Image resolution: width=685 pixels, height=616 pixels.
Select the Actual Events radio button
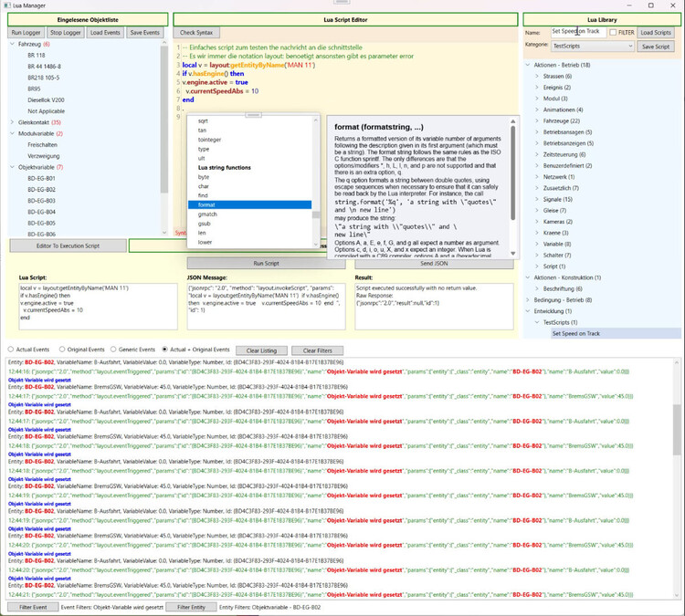[x=11, y=350]
